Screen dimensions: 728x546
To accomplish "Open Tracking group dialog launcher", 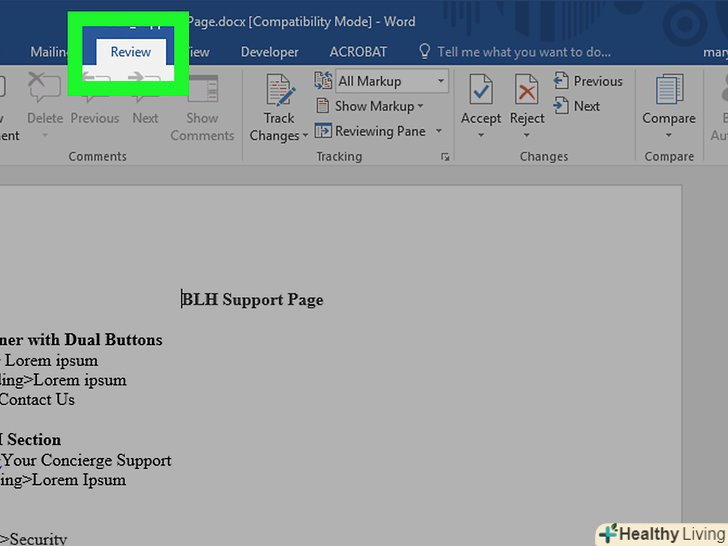I will coord(445,157).
